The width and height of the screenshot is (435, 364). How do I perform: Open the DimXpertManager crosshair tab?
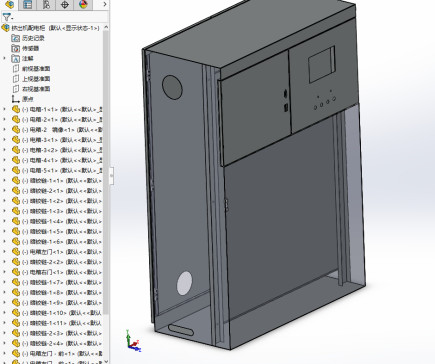[65, 4]
